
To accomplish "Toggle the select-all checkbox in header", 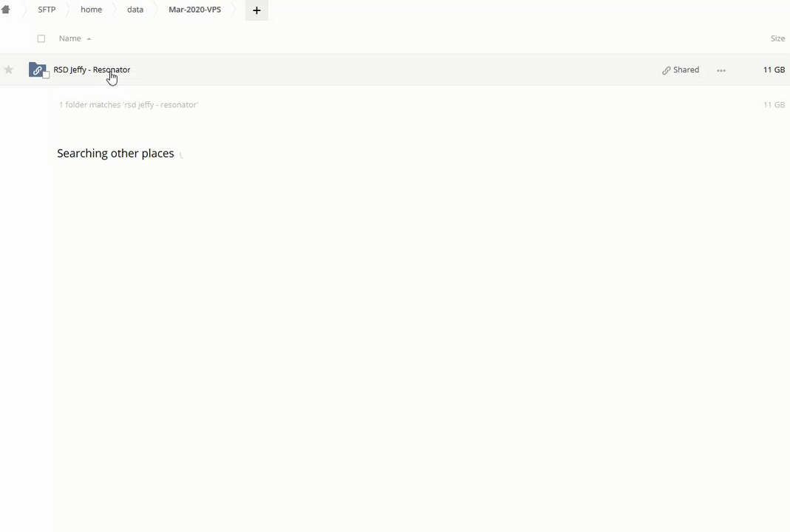I will coord(41,38).
